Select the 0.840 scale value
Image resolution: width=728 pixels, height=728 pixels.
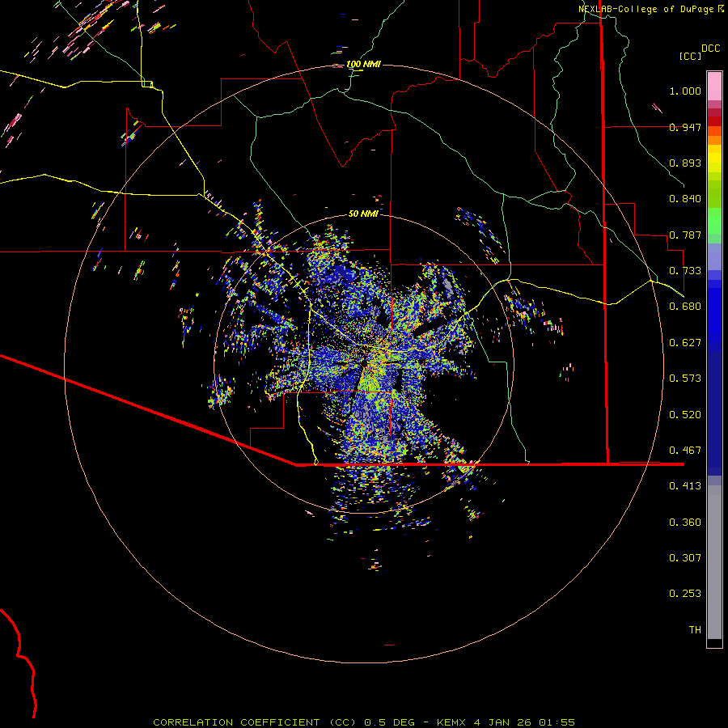point(685,199)
